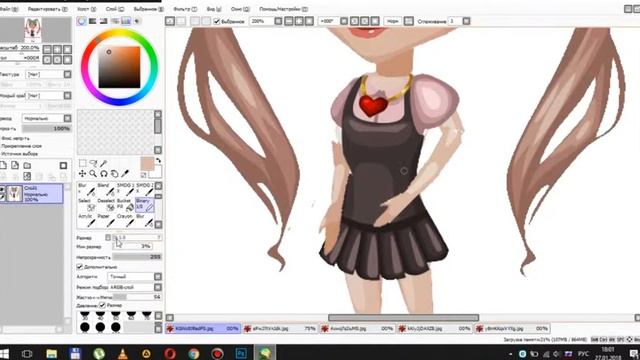Screen dimensions: 640x360
Task: Open the zoom 200% dropdown in toolbar
Action: point(278,21)
